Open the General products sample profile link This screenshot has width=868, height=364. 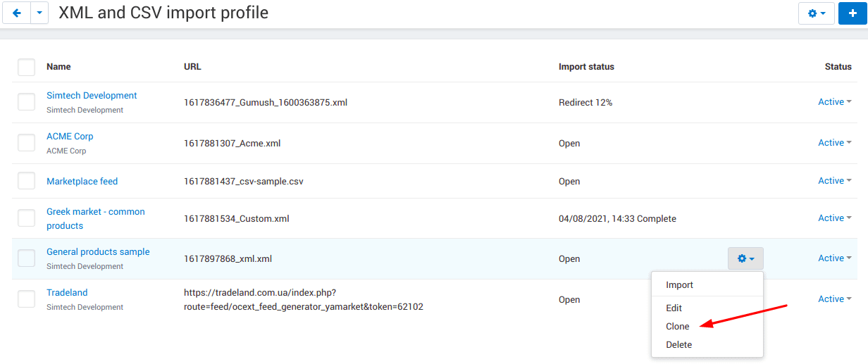[98, 251]
